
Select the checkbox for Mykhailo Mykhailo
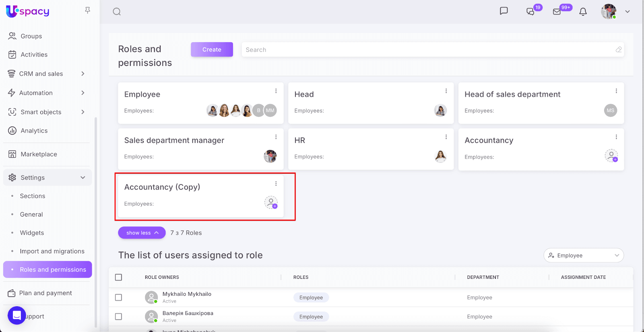pyautogui.click(x=118, y=297)
